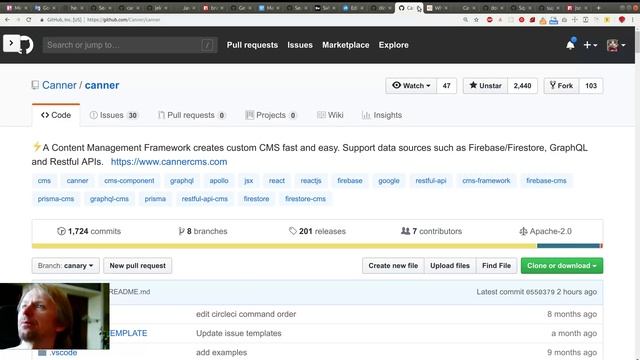Open the plus create-new menu

coord(590,45)
